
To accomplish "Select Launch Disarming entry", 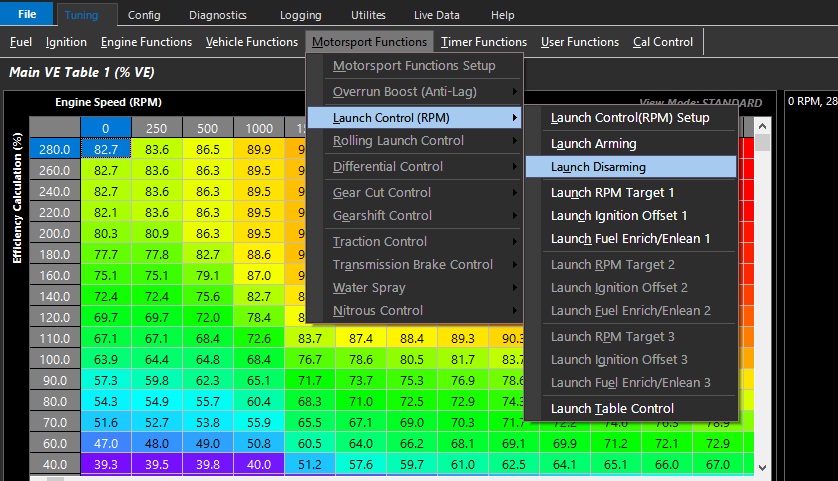I will tap(631, 167).
